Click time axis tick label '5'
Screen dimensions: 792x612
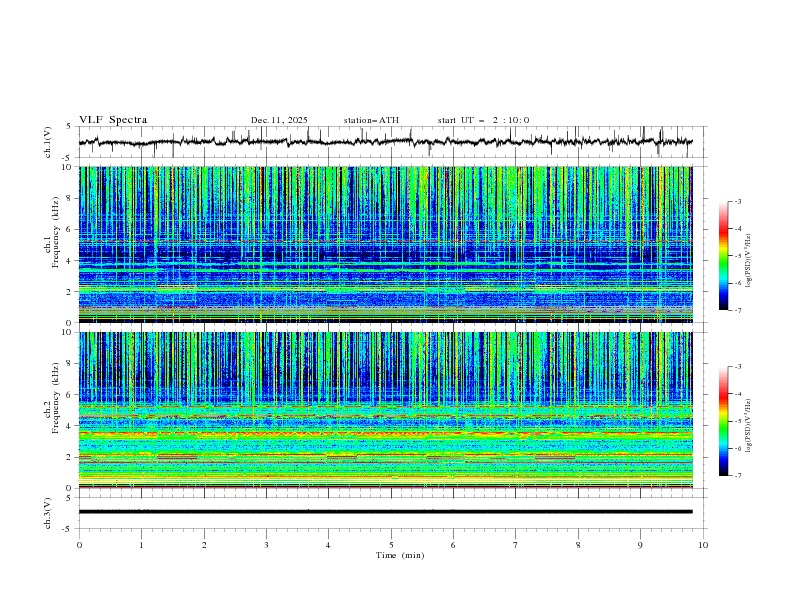pyautogui.click(x=391, y=545)
